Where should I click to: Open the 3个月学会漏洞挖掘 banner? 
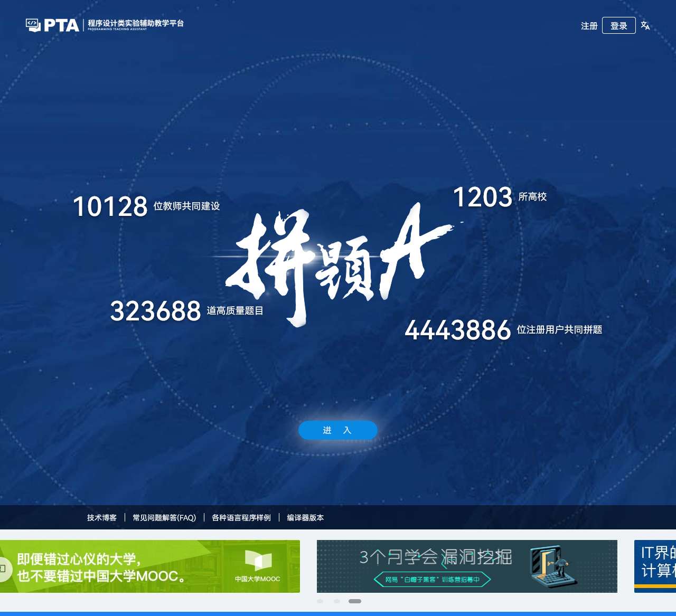tap(467, 566)
